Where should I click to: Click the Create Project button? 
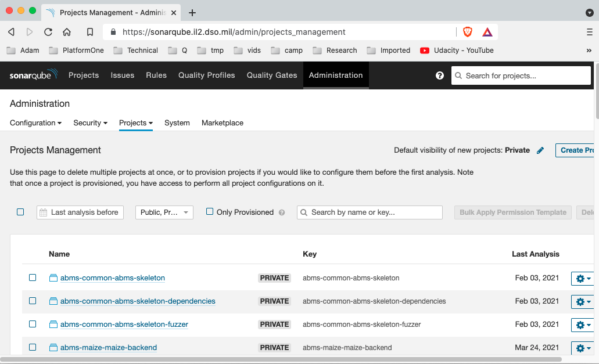tap(576, 150)
